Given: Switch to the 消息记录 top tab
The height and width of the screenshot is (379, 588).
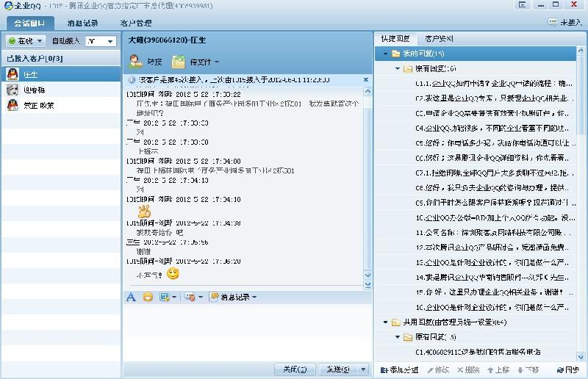Looking at the screenshot, I should coord(82,24).
